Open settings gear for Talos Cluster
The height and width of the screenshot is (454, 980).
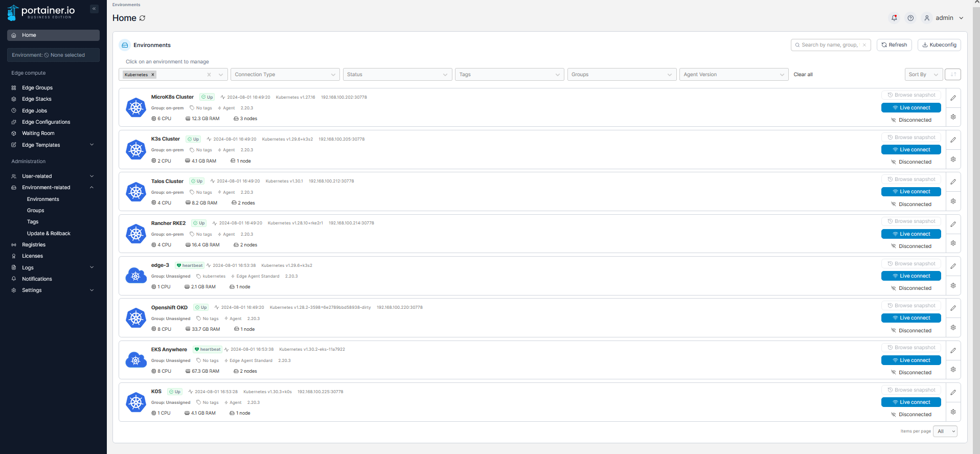click(x=953, y=201)
